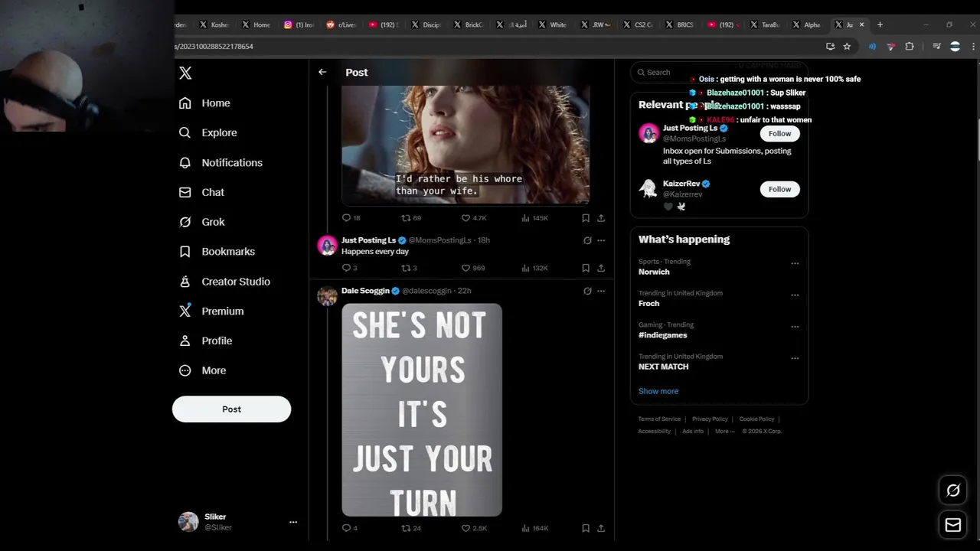Click Show more under What's happening

[658, 391]
